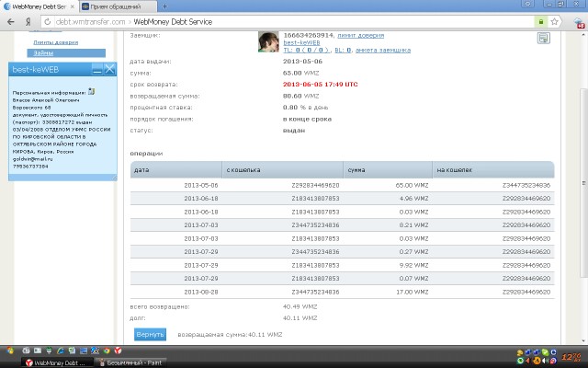The width and height of the screenshot is (588, 368).
Task: Click the сумма column header
Action: click(388, 169)
